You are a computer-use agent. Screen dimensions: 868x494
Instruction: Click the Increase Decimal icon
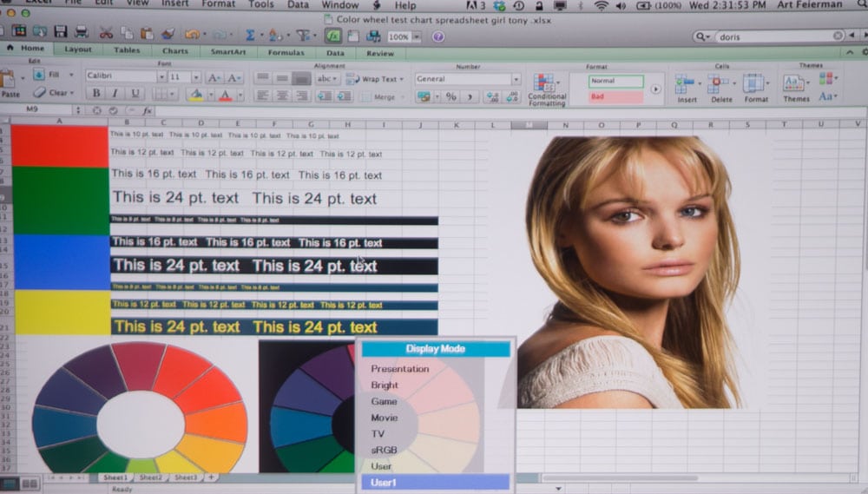click(491, 97)
